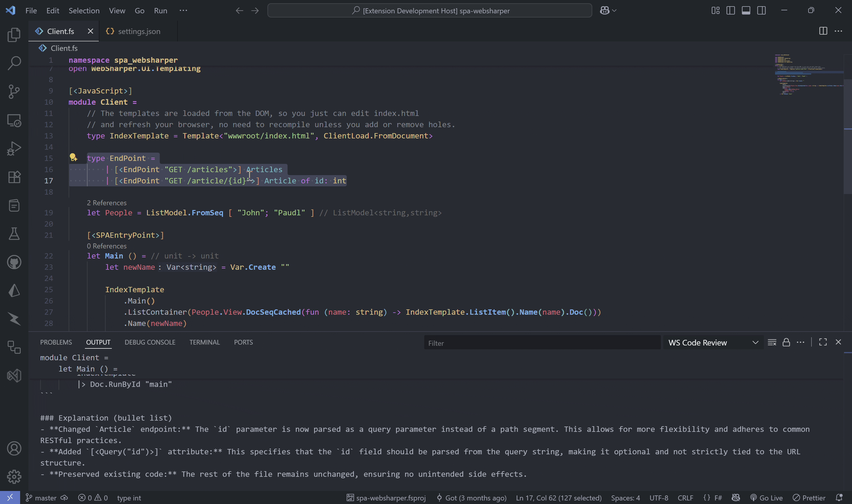Toggle output auto-scroll lock
The width and height of the screenshot is (852, 504).
coord(786,342)
